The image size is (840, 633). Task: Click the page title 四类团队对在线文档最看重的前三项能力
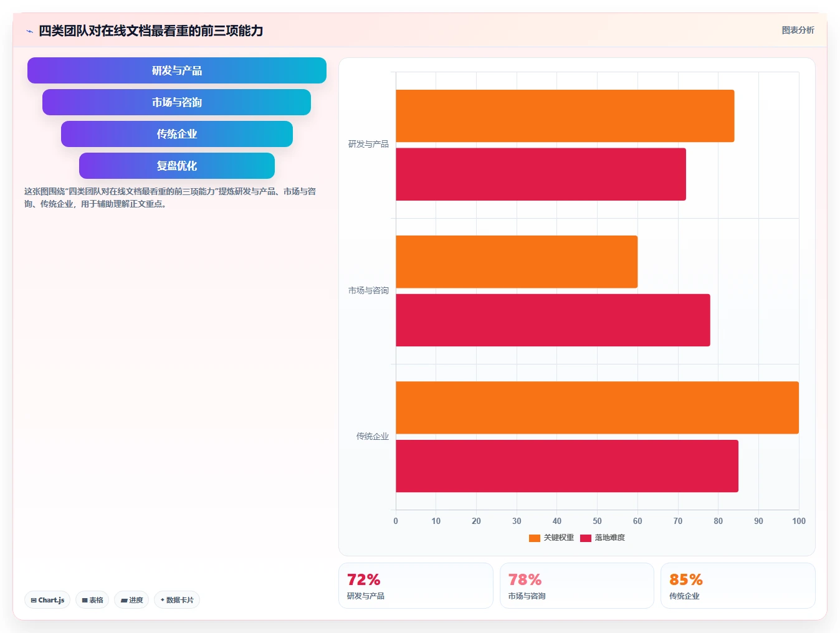click(x=151, y=31)
